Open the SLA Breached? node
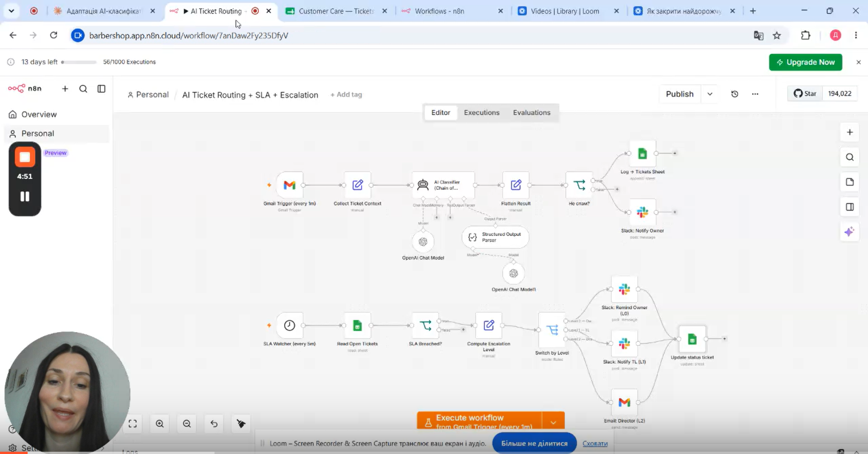 click(x=425, y=325)
